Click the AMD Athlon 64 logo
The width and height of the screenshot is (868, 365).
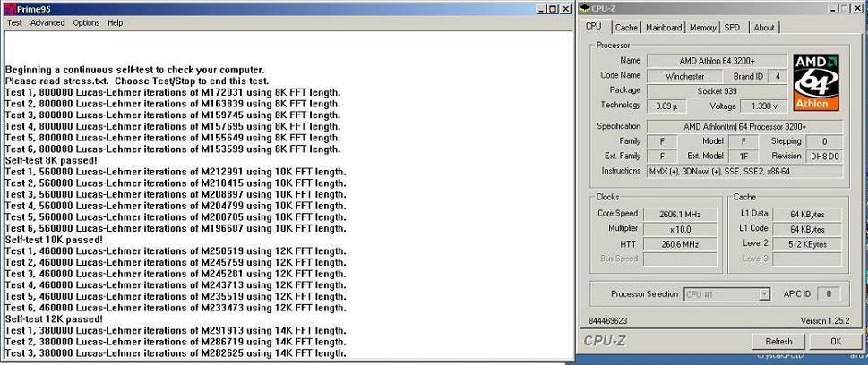(816, 81)
